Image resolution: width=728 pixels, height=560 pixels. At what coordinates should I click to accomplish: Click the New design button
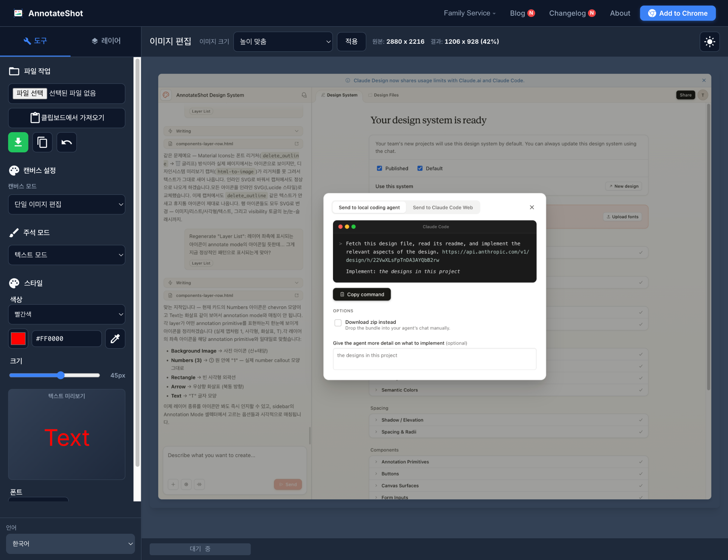point(623,186)
